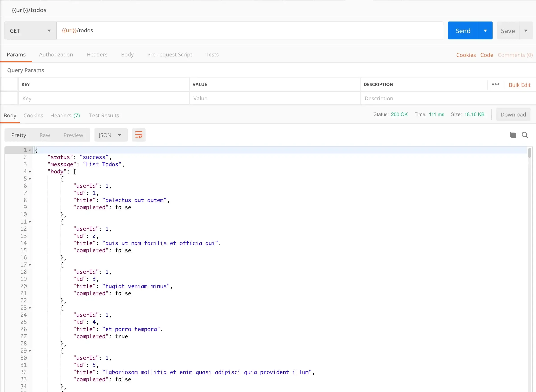Open the JSON format dropdown
This screenshot has width=536, height=392.
coord(111,135)
